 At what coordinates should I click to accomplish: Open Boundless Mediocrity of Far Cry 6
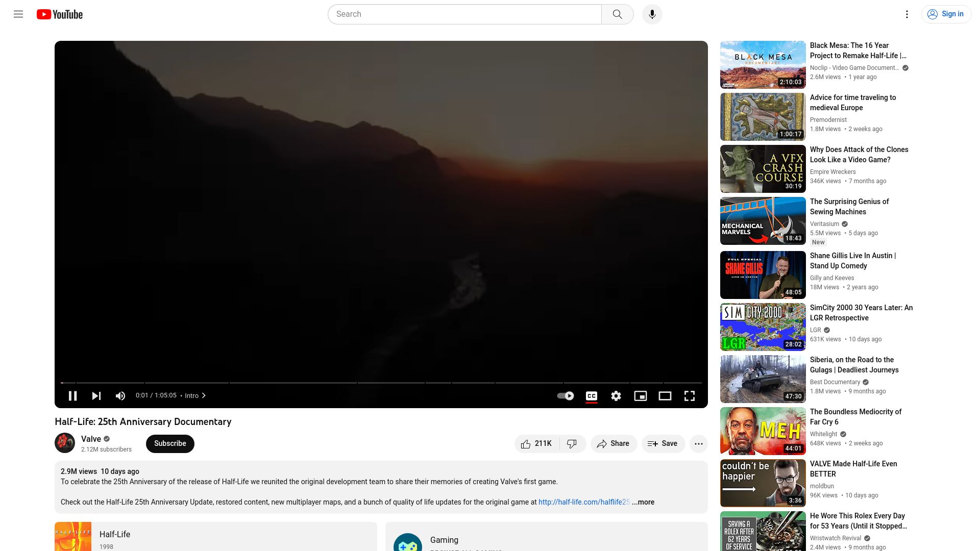[855, 417]
